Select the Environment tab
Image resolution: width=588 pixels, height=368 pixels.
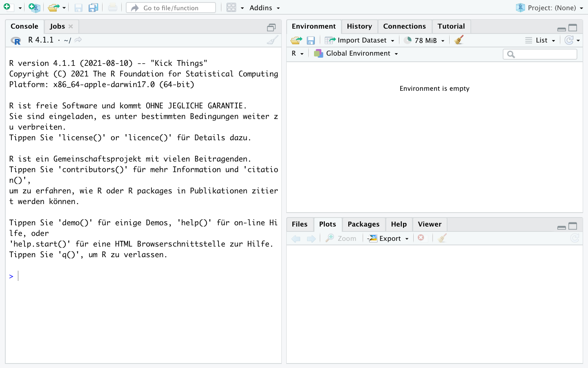[x=314, y=26]
